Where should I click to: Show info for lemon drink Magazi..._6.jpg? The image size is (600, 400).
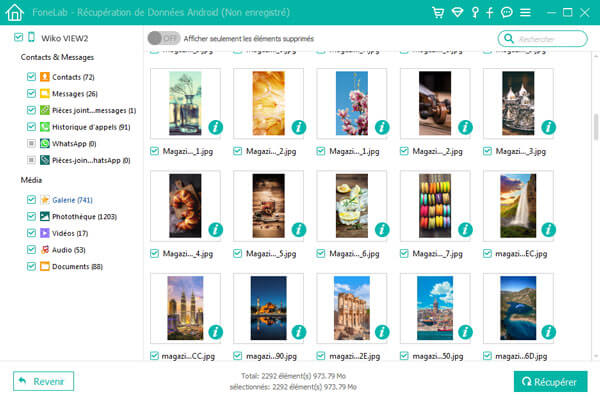(382, 230)
